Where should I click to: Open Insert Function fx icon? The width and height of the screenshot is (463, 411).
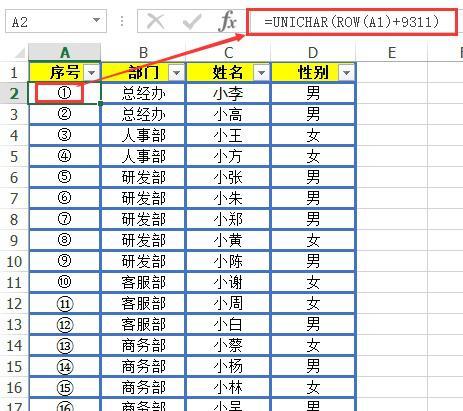click(228, 21)
